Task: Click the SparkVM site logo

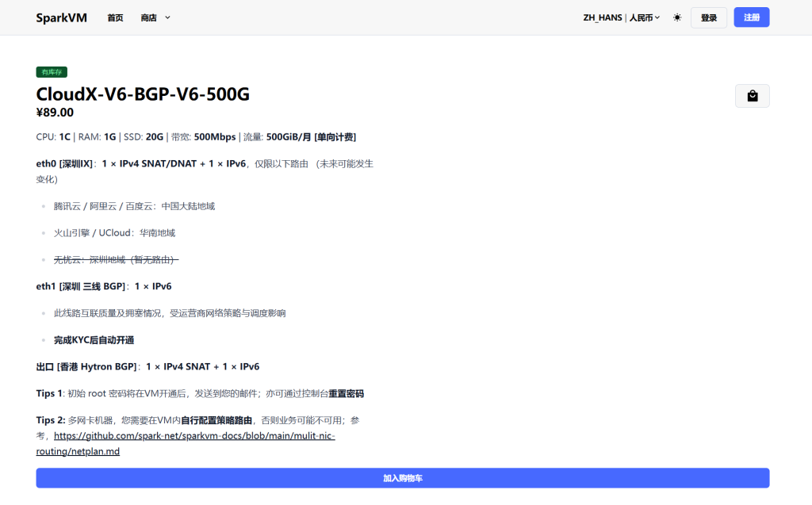Action: pos(61,17)
